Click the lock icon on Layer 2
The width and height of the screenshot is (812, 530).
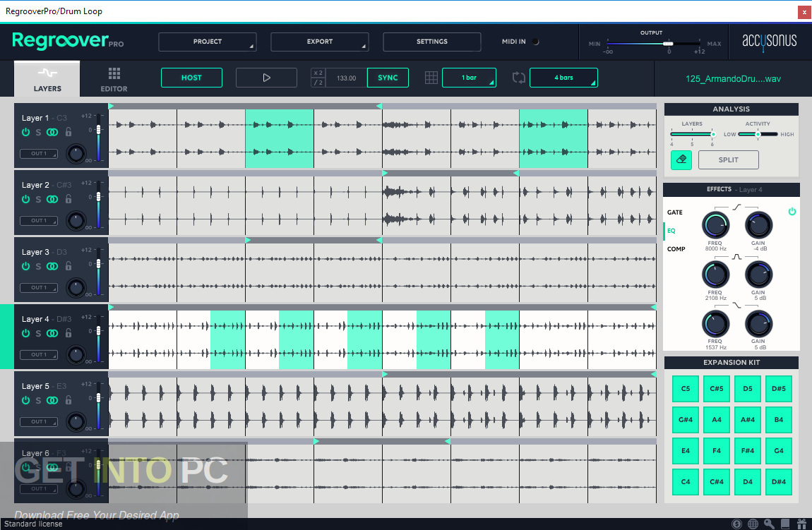click(x=68, y=199)
